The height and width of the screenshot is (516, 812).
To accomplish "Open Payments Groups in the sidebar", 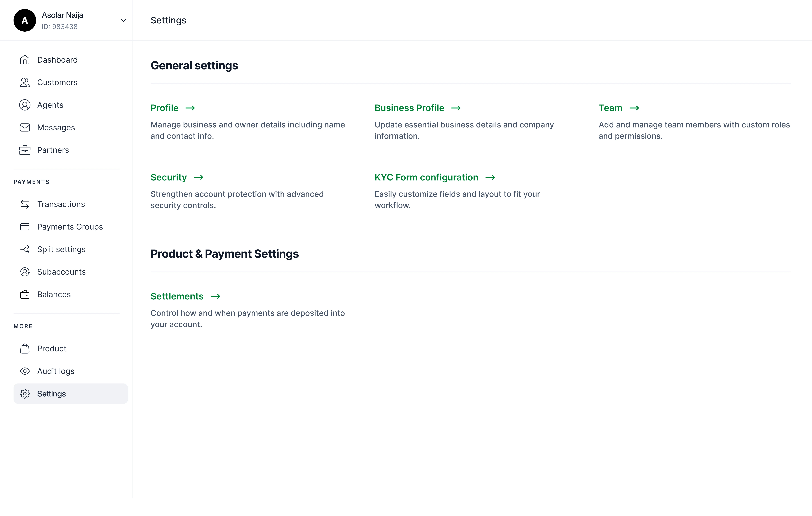I will click(x=70, y=227).
